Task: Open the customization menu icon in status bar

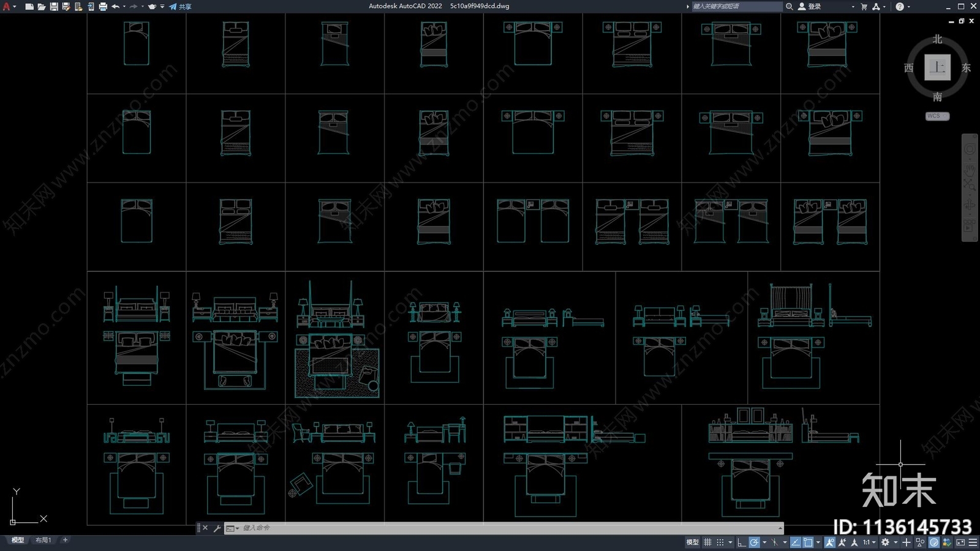Action: (x=973, y=542)
